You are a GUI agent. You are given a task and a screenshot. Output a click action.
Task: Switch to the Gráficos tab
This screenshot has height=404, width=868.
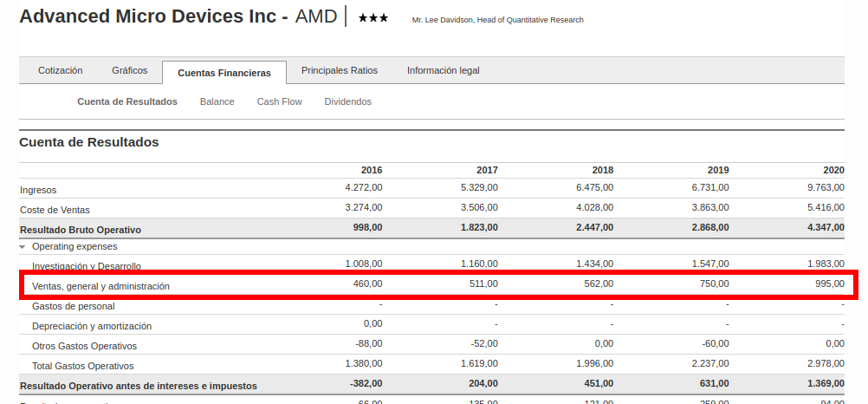pyautogui.click(x=129, y=70)
